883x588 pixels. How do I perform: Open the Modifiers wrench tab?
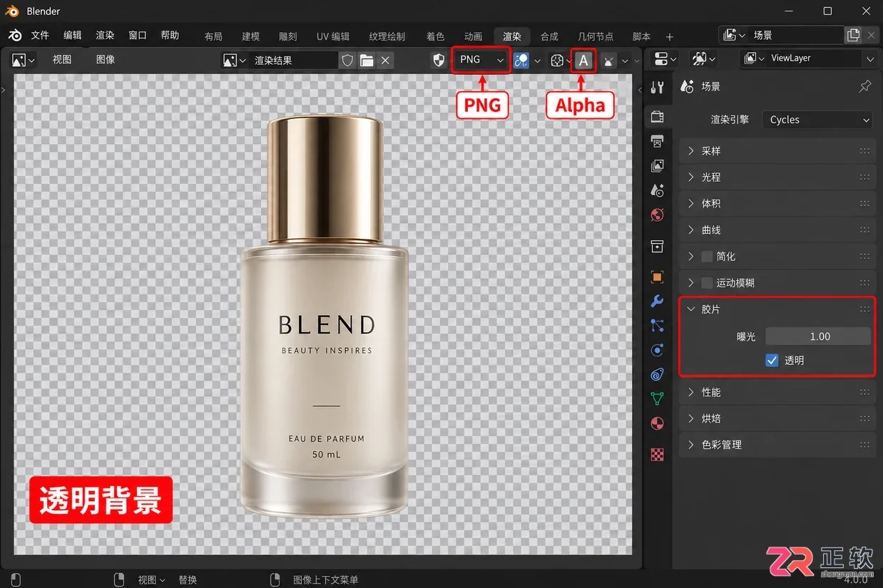click(x=658, y=301)
